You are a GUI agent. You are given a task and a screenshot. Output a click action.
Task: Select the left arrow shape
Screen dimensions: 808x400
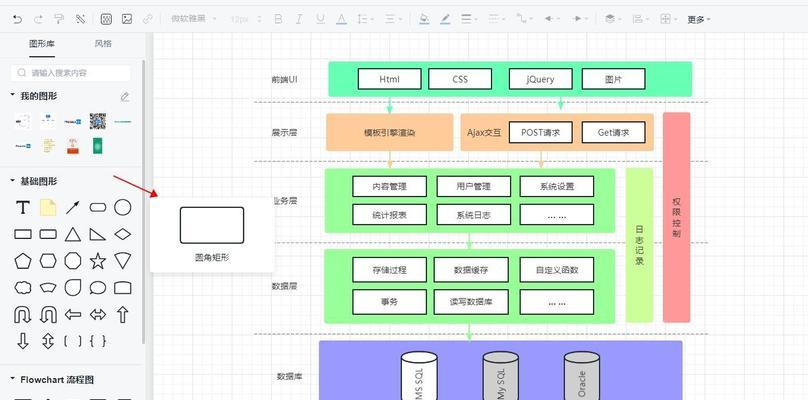73,314
